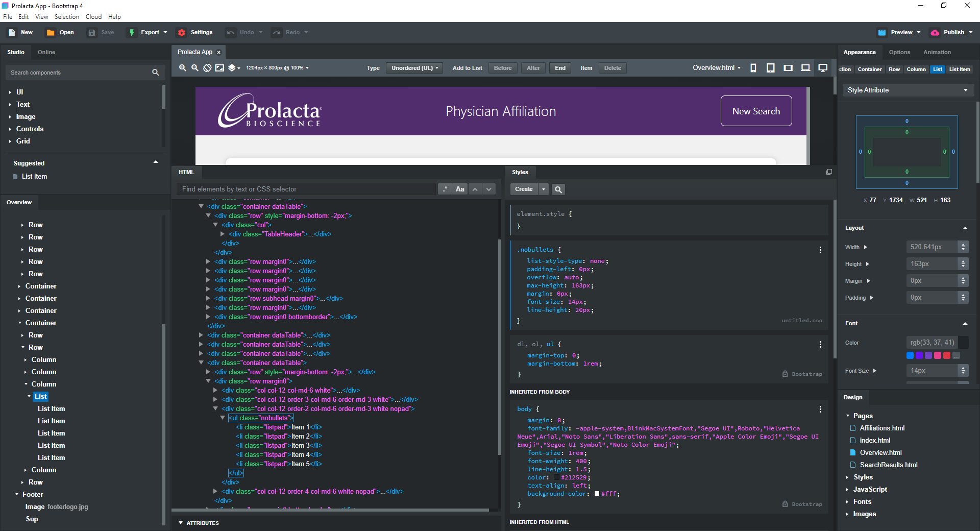Pick the red color swatch
Image resolution: width=980 pixels, height=531 pixels.
click(x=947, y=355)
